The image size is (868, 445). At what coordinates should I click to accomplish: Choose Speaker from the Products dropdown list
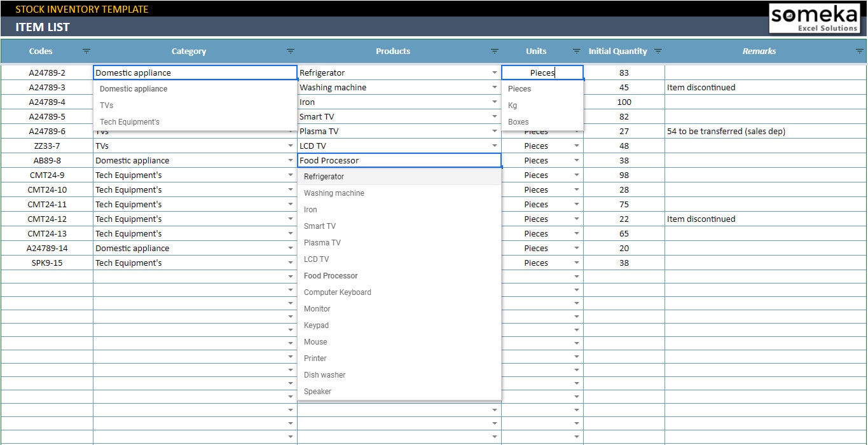click(317, 391)
